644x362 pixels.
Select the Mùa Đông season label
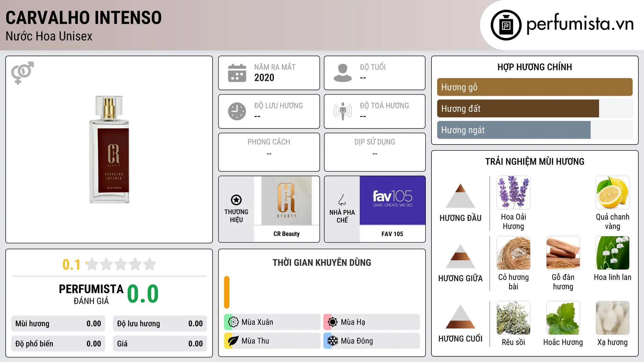pyautogui.click(x=357, y=341)
